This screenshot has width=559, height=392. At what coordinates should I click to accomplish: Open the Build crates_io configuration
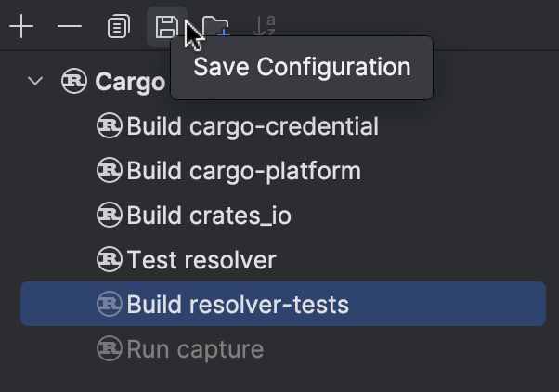(209, 216)
